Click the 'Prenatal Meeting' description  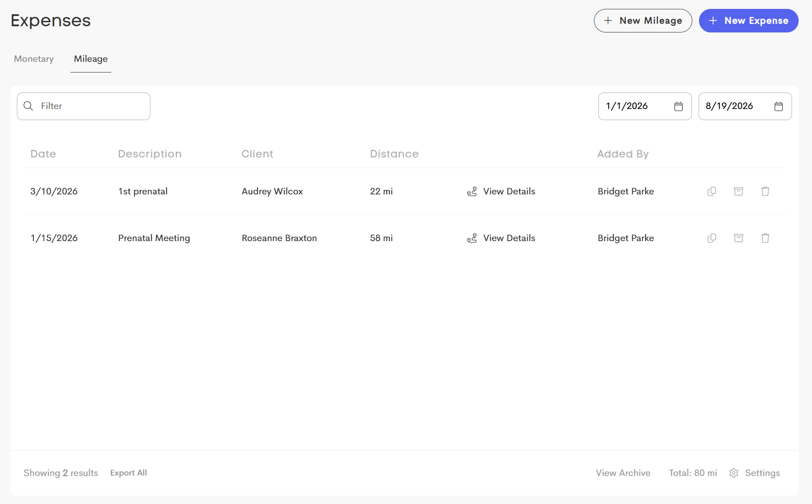[154, 238]
